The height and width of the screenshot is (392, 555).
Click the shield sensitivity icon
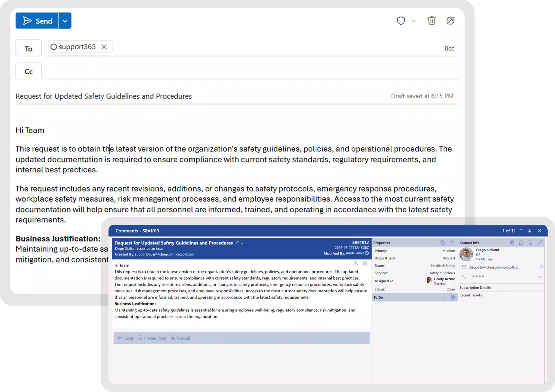tap(401, 21)
